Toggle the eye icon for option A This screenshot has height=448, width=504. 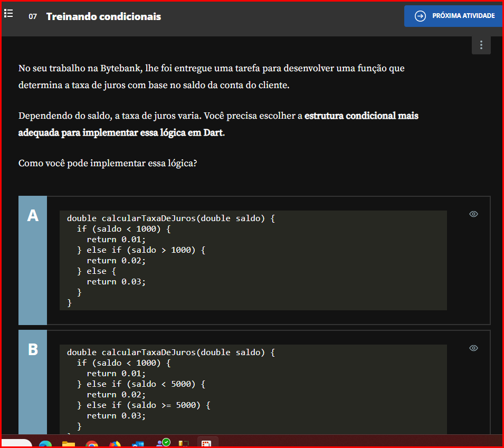pos(473,214)
